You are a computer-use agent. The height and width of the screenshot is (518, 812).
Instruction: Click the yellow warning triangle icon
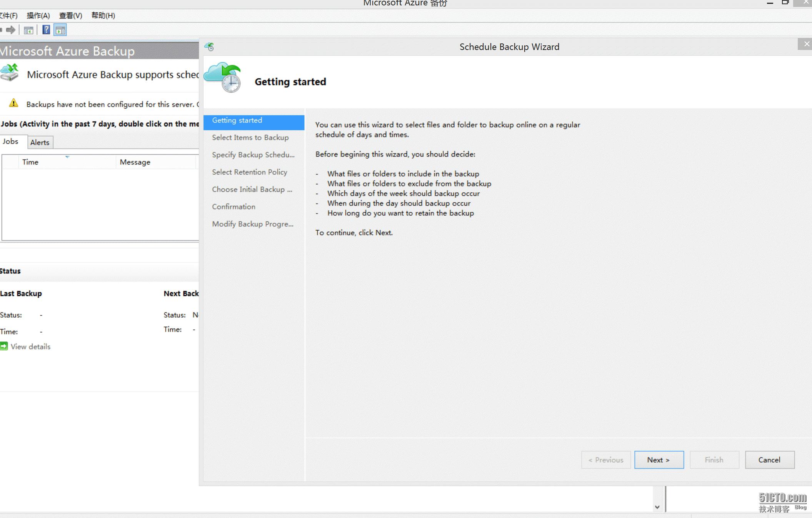[13, 103]
